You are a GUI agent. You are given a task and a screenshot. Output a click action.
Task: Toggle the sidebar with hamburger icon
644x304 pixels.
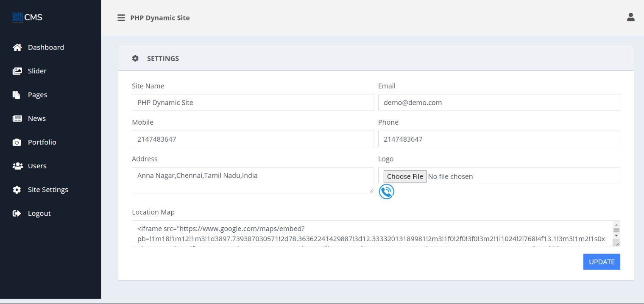pos(121,18)
